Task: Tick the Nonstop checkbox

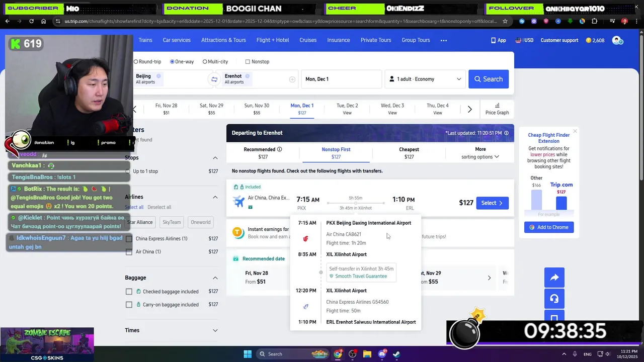Action: 248,62
